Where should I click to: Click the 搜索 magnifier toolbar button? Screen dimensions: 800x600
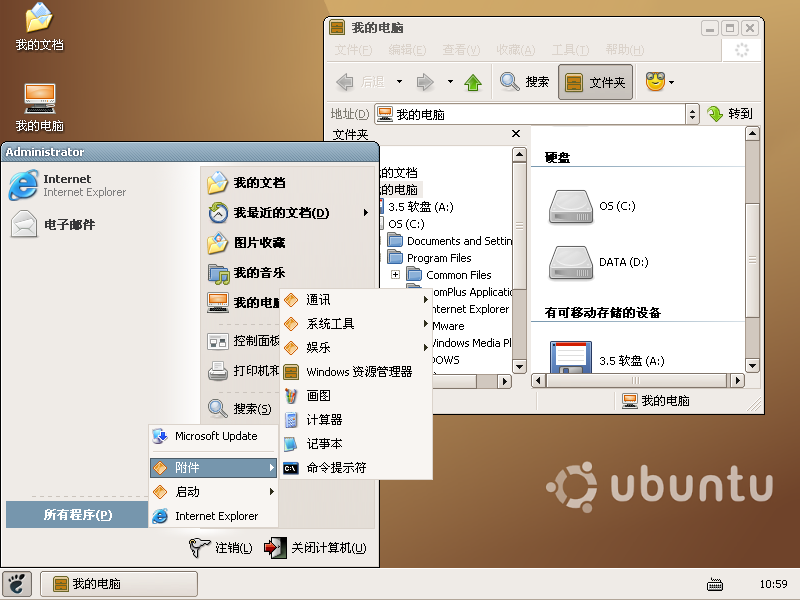coord(524,82)
